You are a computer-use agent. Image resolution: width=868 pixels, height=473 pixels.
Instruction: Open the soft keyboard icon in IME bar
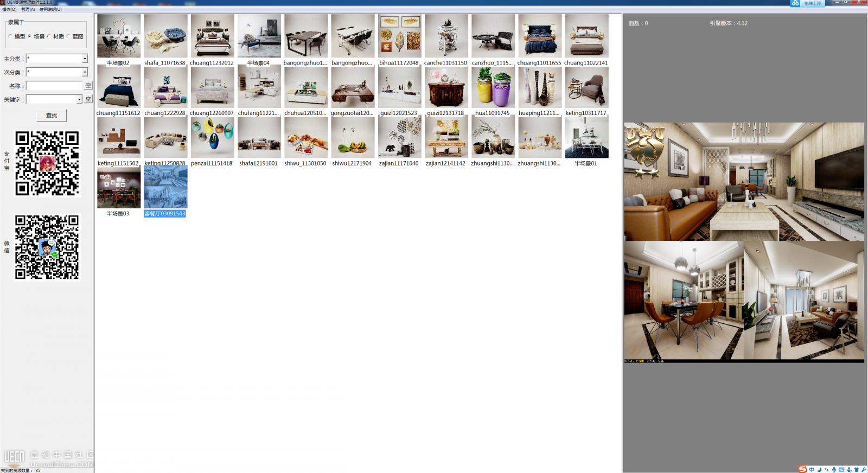click(841, 470)
